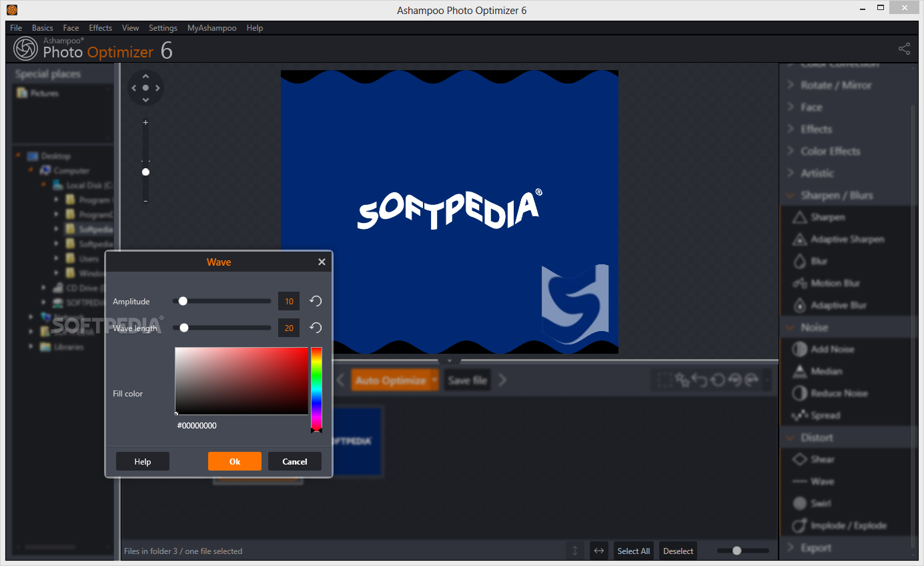Open the View menu

(x=131, y=27)
